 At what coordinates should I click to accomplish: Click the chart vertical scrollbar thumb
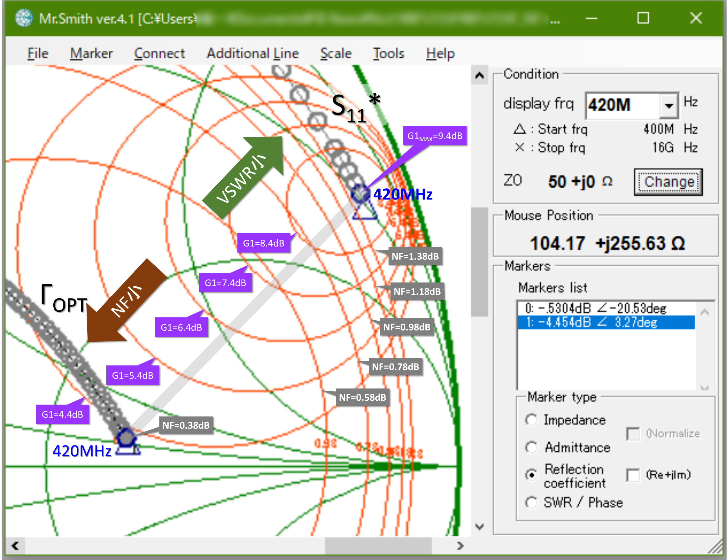[x=479, y=262]
